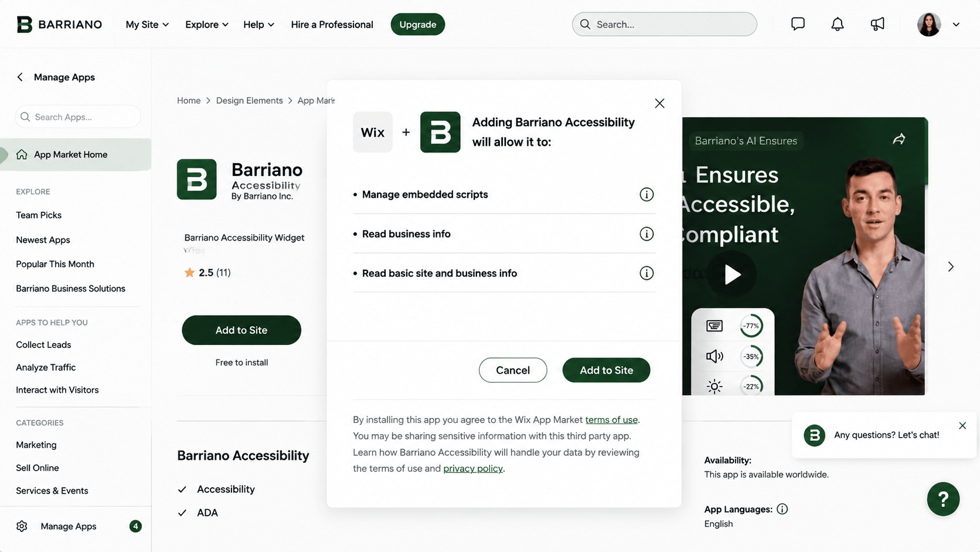980x552 pixels.
Task: Show next media slide arrow
Action: [951, 267]
